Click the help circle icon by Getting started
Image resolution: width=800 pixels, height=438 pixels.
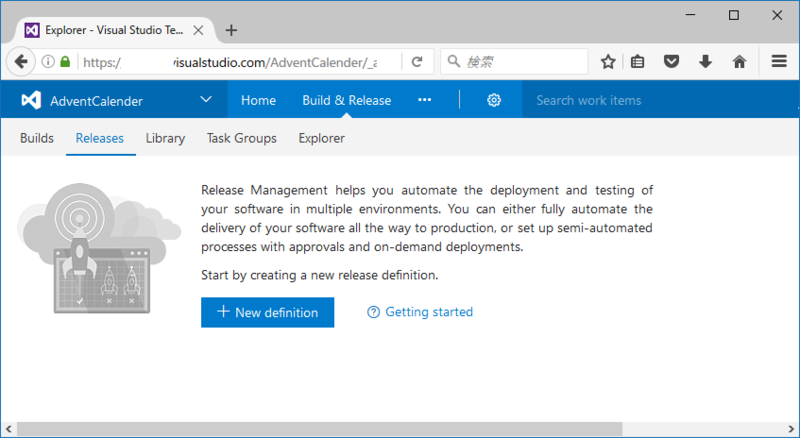pyautogui.click(x=373, y=312)
